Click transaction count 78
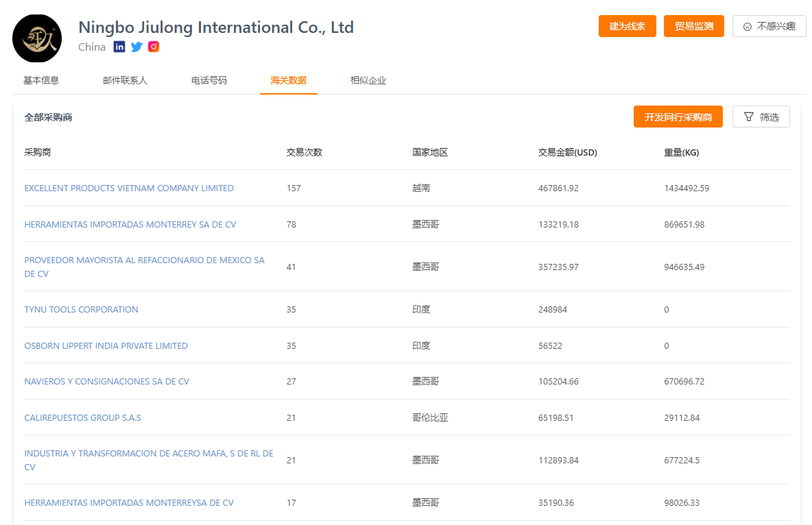812x525 pixels. (291, 224)
